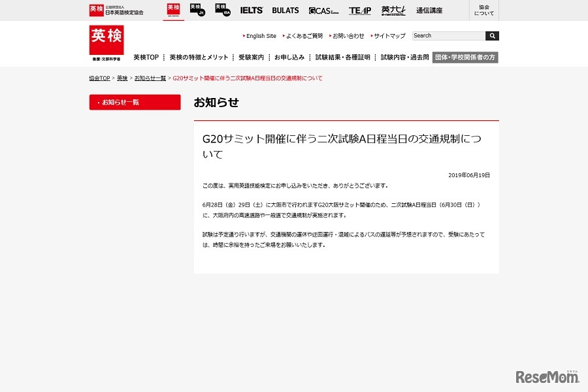
Task: Open the 受験案内 navigation menu
Action: coord(250,57)
